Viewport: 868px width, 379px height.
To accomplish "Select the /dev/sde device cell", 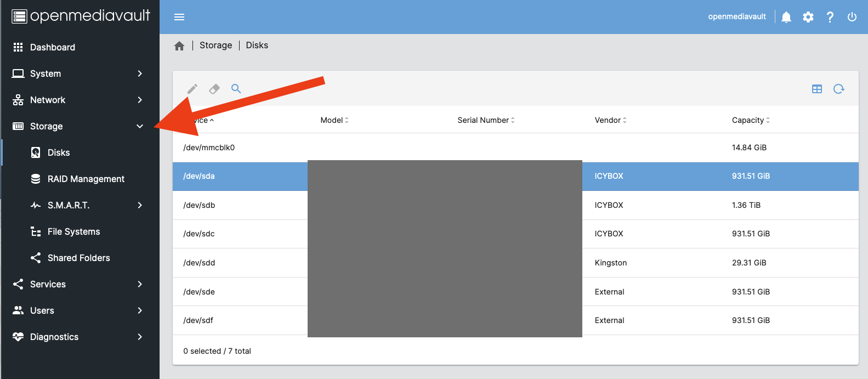I will tap(199, 292).
